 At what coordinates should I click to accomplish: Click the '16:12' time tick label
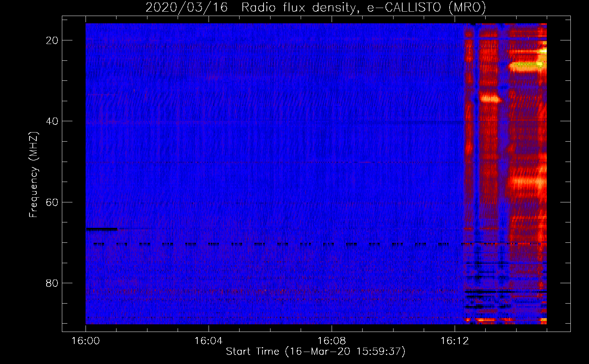[454, 341]
